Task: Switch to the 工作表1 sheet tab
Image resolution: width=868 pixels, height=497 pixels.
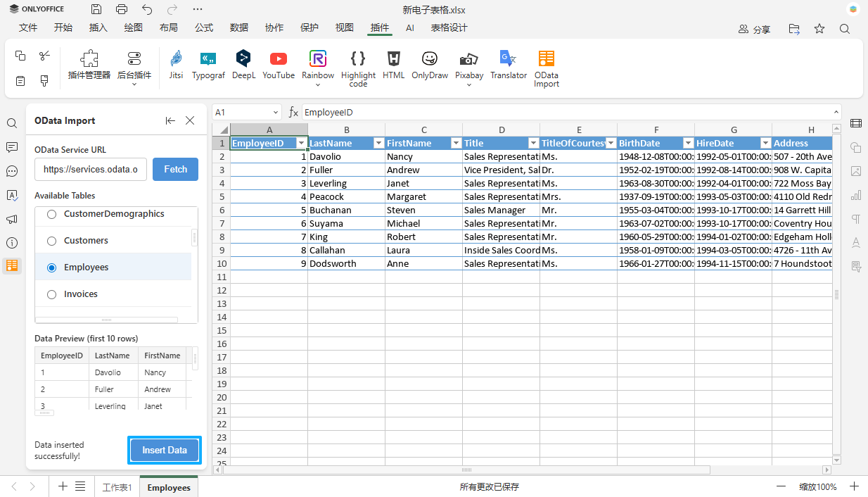Action: pyautogui.click(x=117, y=486)
